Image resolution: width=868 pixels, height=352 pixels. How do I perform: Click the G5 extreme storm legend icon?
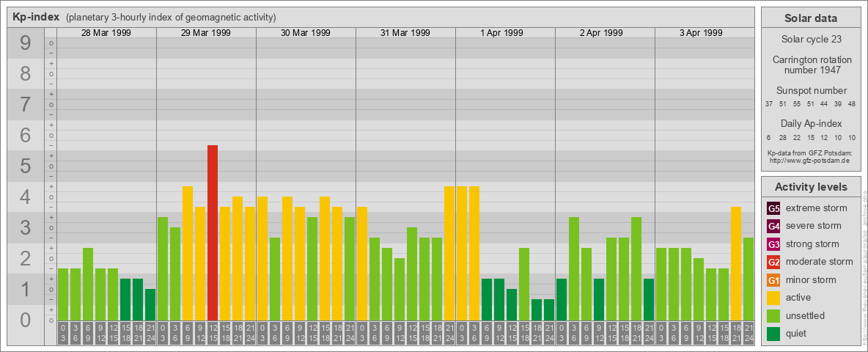(x=773, y=209)
